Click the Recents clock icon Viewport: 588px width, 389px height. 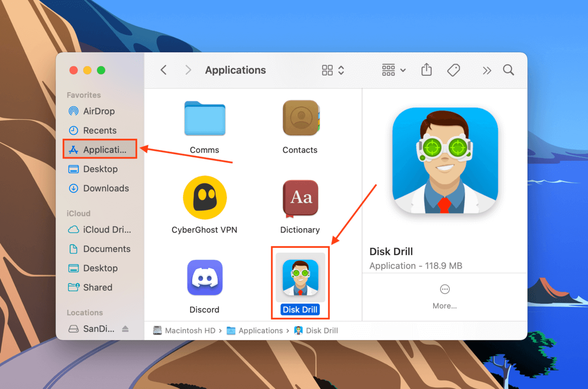[73, 130]
